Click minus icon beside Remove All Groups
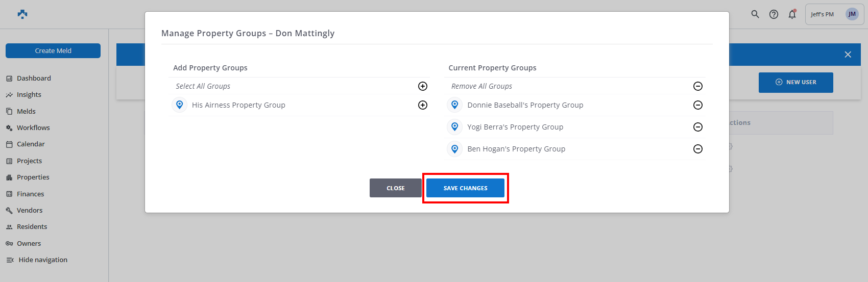Image resolution: width=868 pixels, height=282 pixels. coord(698,86)
